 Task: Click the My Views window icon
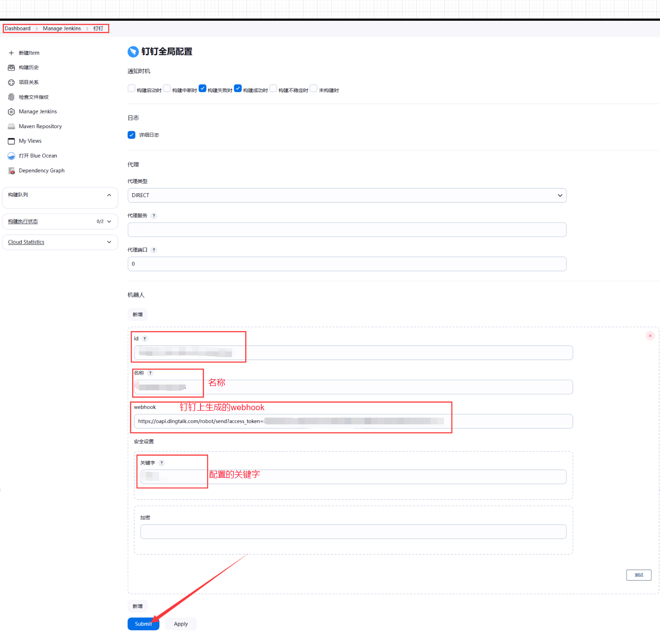11,141
